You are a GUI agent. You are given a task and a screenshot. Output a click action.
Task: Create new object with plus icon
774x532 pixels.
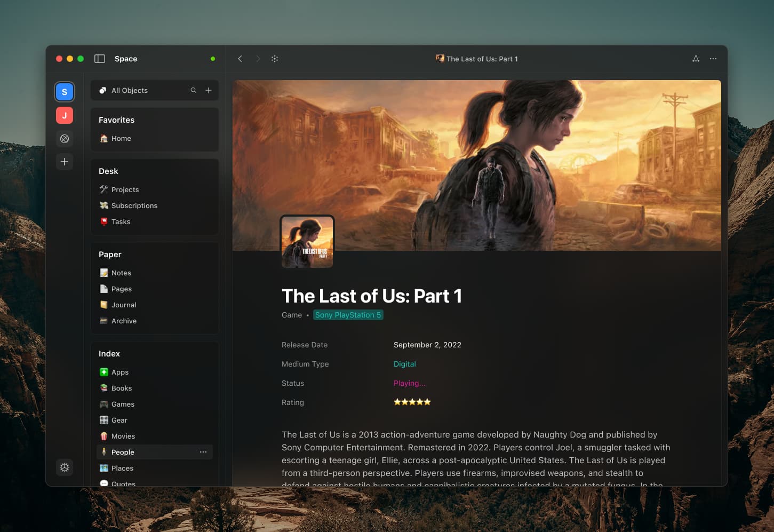[209, 90]
